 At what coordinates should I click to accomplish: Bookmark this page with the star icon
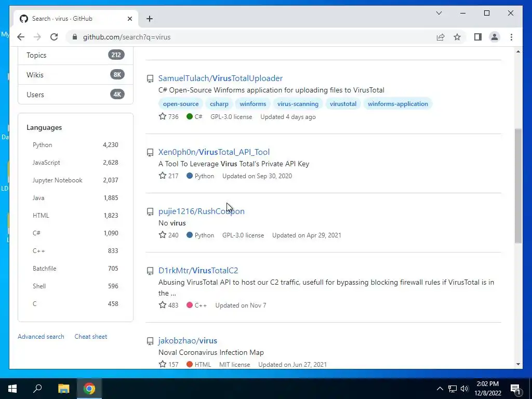(457, 37)
